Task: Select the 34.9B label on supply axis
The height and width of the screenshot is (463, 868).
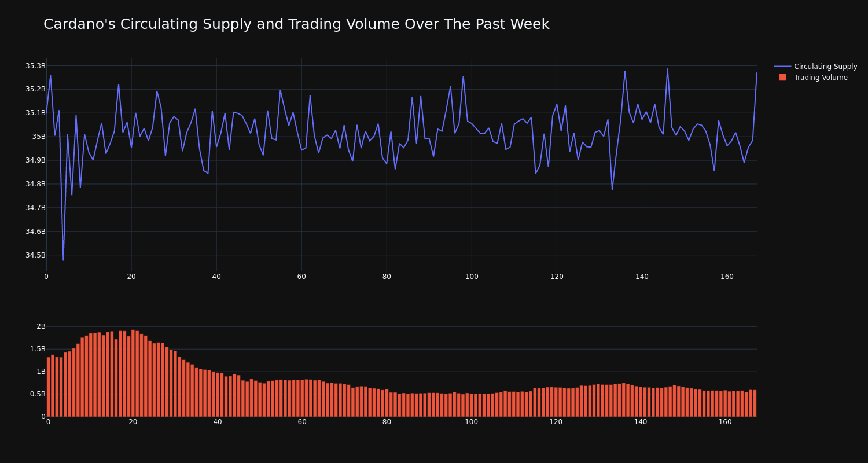Action: 35,160
